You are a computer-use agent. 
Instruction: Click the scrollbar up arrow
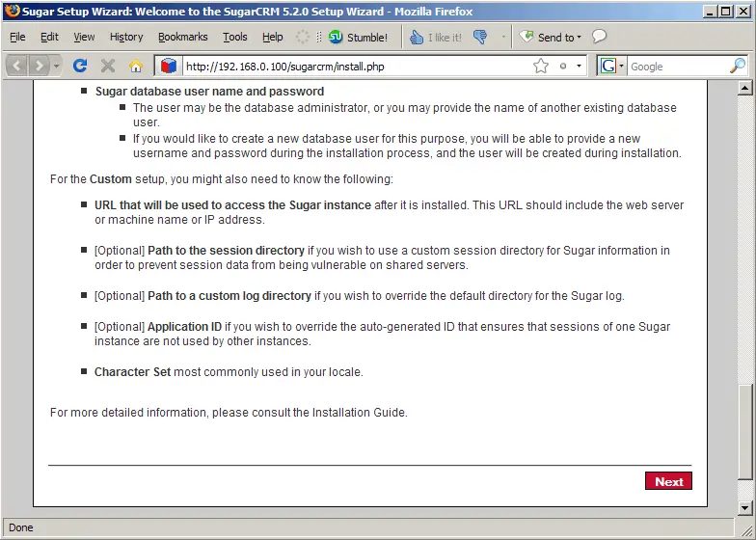coord(744,88)
